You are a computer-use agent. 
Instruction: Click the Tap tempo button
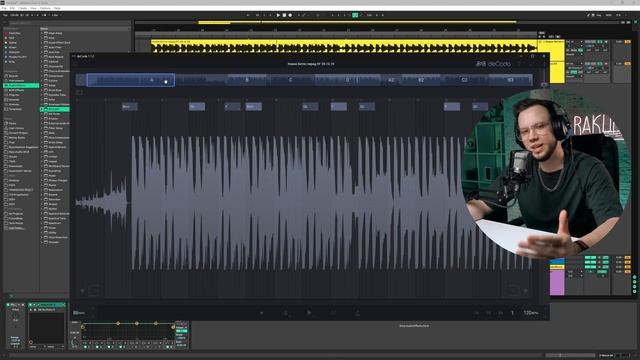[5, 15]
